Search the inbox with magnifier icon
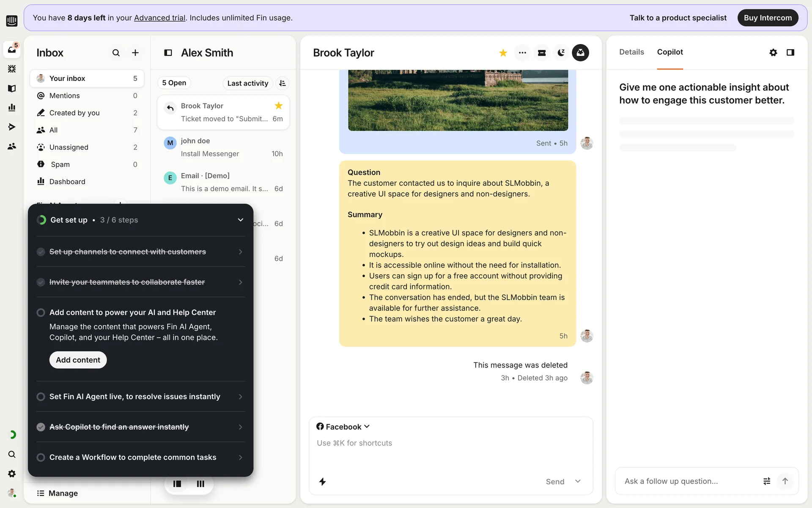 coord(116,53)
